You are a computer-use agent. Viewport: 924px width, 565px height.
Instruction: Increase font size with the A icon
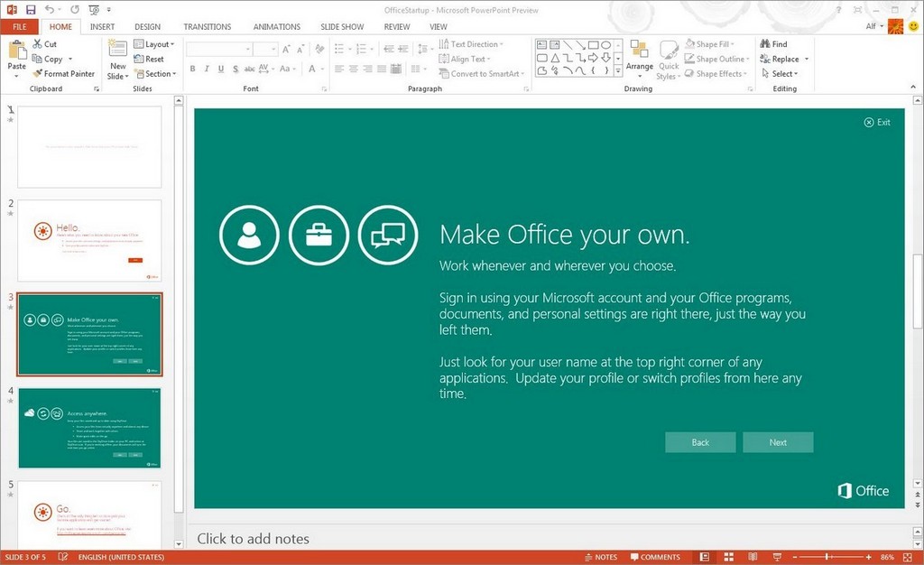286,50
